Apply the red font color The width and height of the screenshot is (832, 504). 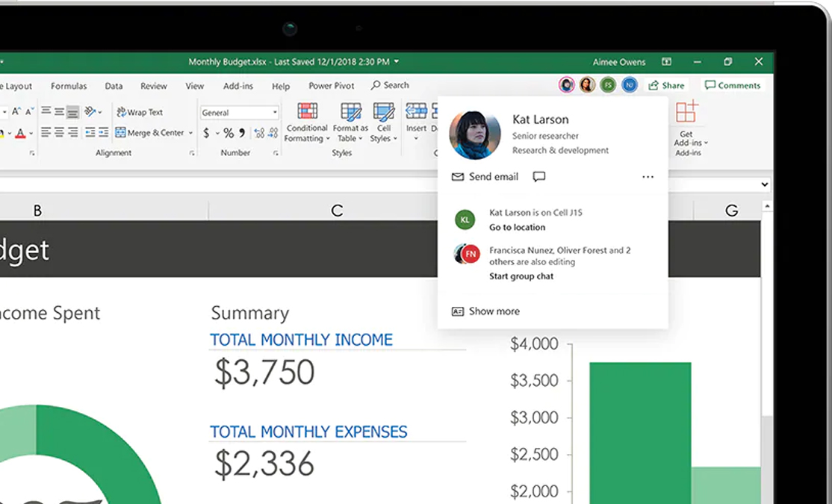(20, 133)
